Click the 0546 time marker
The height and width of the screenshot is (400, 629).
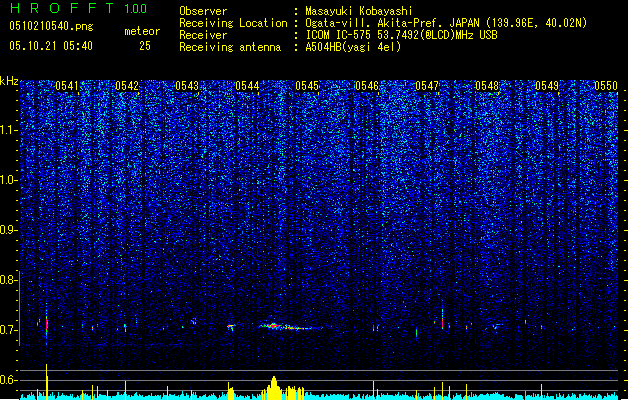point(367,86)
